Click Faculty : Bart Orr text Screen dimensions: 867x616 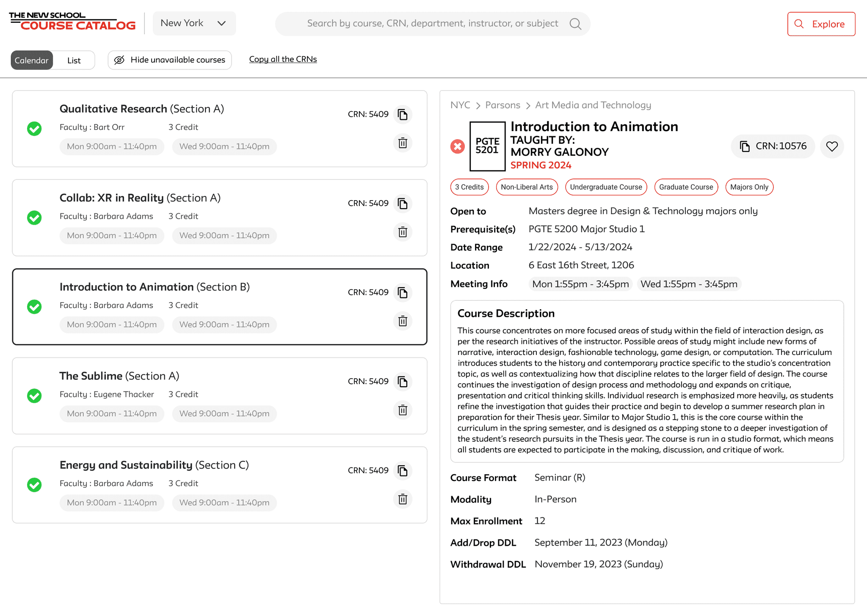[x=92, y=127]
